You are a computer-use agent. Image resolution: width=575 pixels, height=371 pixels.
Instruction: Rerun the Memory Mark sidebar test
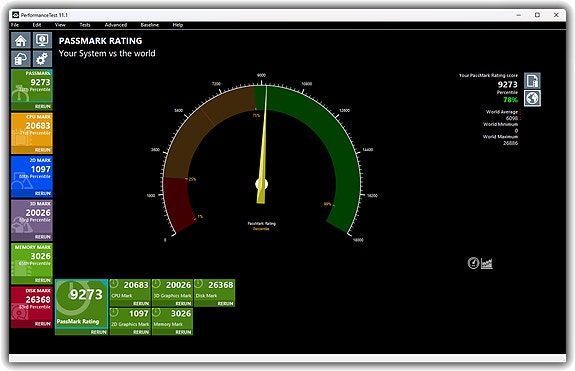[x=43, y=280]
